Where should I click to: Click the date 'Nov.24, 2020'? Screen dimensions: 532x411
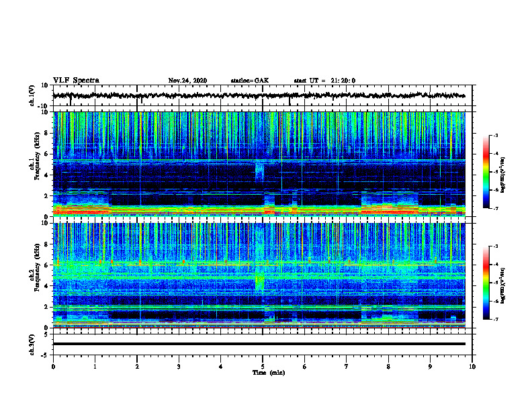click(187, 81)
